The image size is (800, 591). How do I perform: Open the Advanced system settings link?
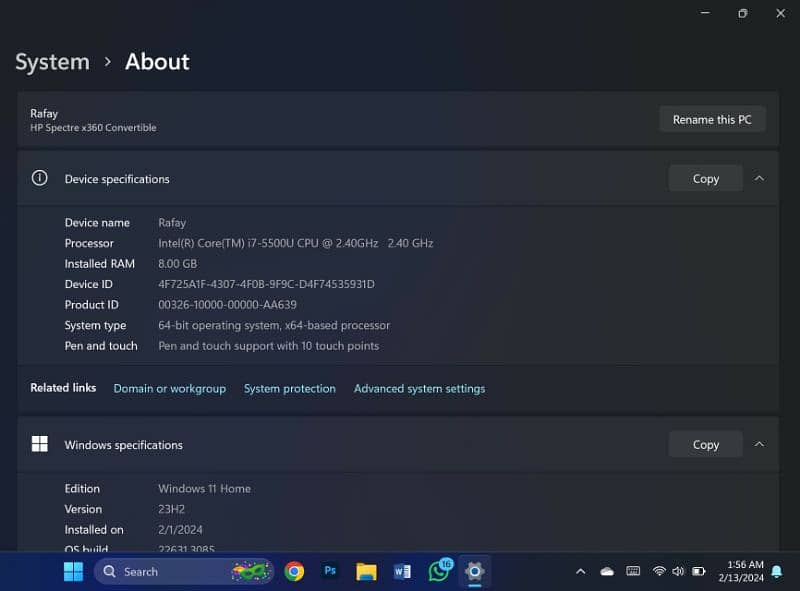pyautogui.click(x=419, y=388)
